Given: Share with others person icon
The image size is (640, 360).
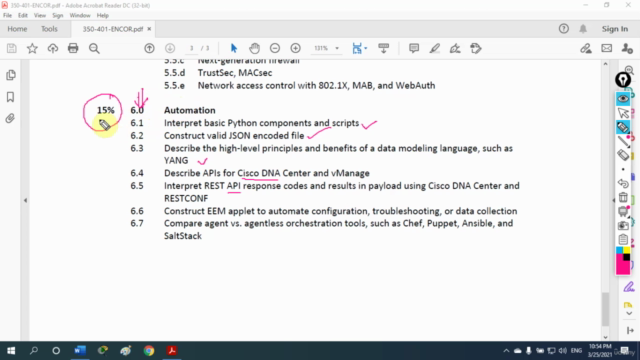Looking at the screenshot, I should click(x=627, y=49).
